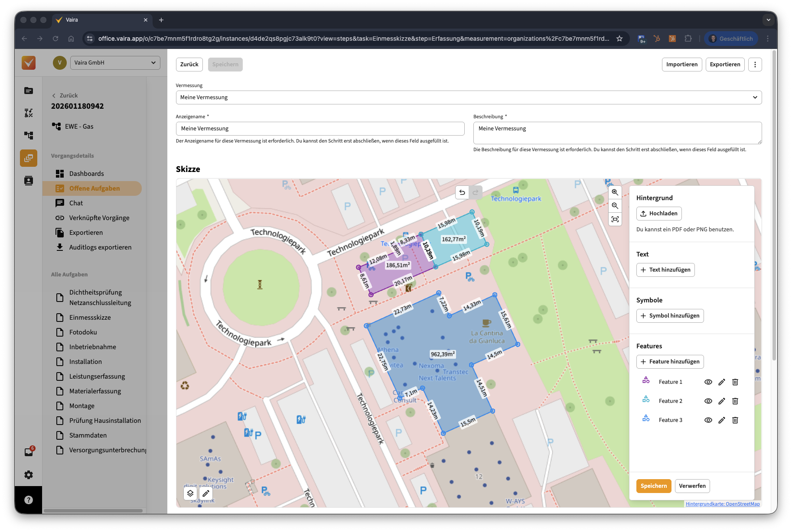Hide Feature 1 using the eye icon

coord(708,382)
